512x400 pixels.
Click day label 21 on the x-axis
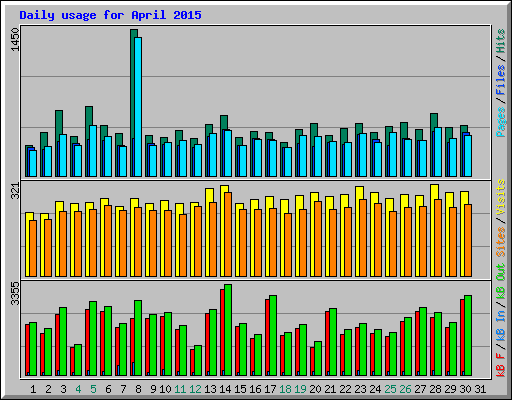(330, 389)
